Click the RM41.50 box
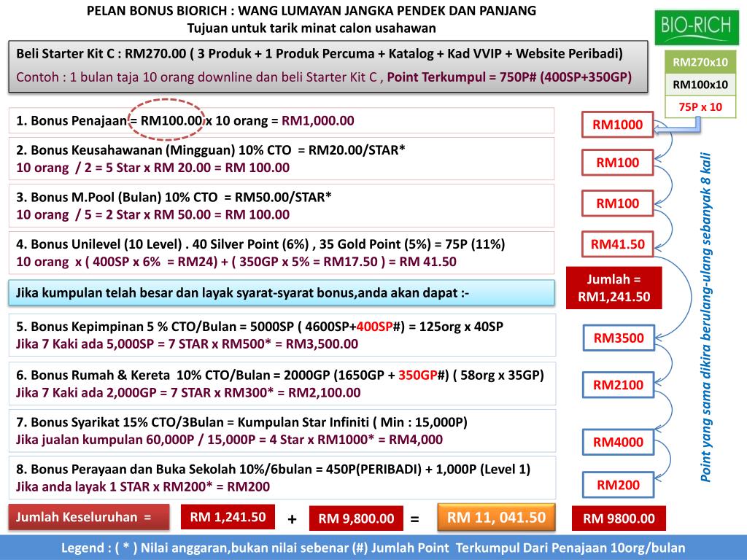This screenshot has height=560, width=747. (617, 244)
